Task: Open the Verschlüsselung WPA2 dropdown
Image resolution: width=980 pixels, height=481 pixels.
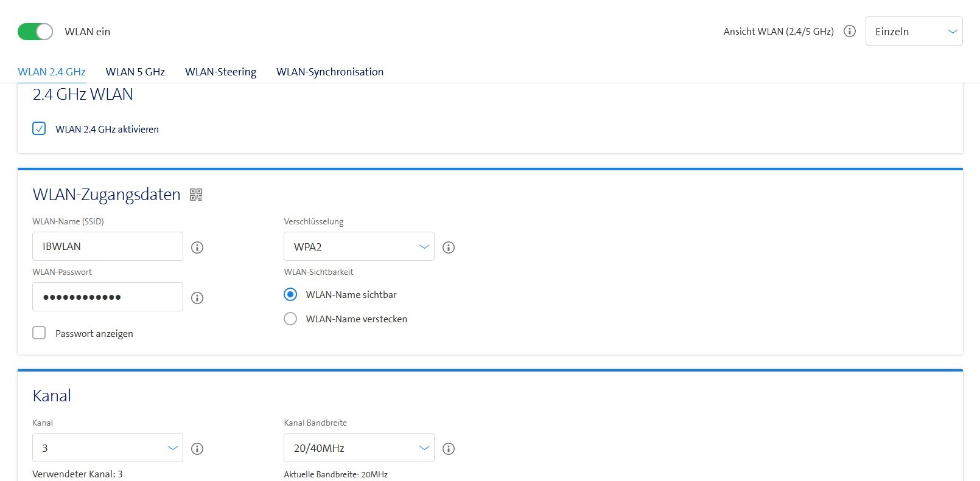Action: pos(359,247)
